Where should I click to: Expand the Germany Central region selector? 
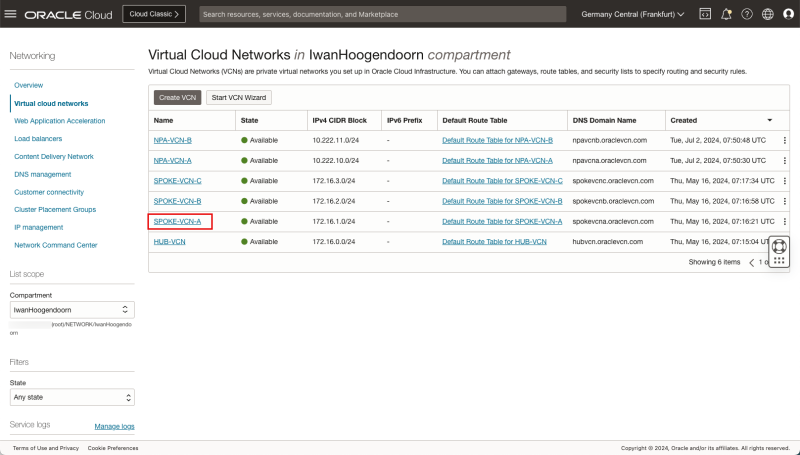click(633, 14)
